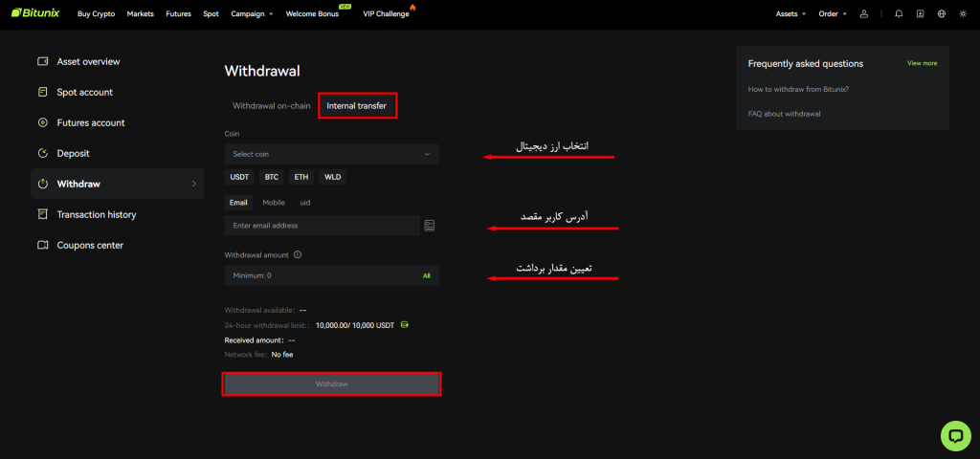Select the Email recipient tab

(x=238, y=203)
